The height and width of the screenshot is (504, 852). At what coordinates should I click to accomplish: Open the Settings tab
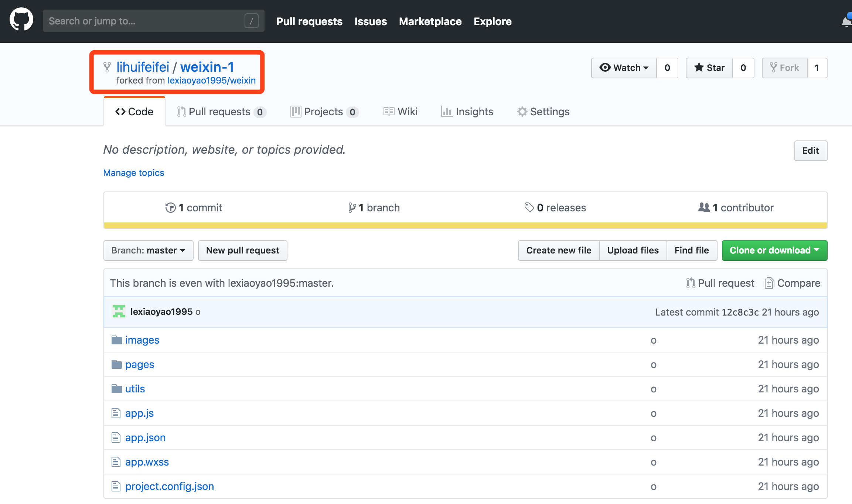click(x=543, y=112)
